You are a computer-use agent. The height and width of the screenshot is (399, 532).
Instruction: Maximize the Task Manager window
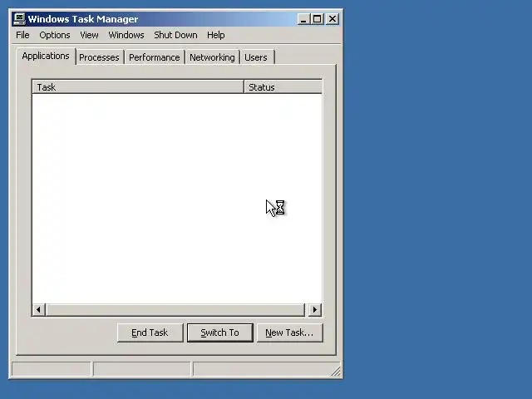click(318, 19)
